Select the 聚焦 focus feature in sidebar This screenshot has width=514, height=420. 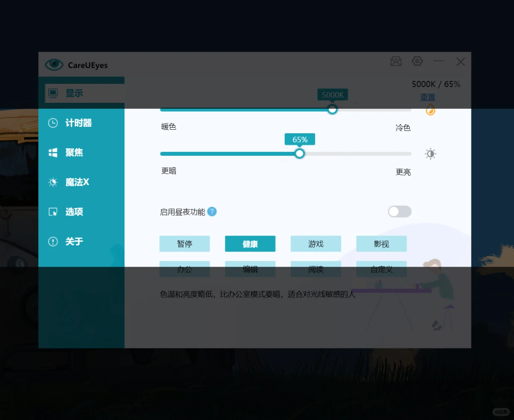coord(73,152)
